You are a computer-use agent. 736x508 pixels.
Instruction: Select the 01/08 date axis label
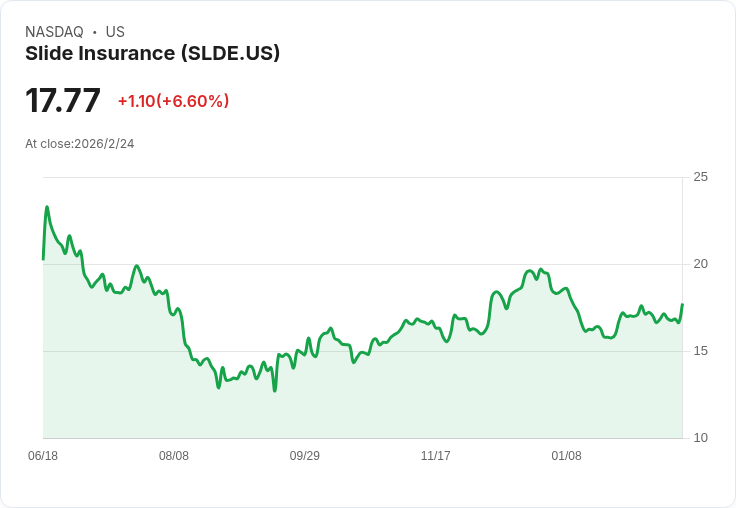click(x=567, y=456)
